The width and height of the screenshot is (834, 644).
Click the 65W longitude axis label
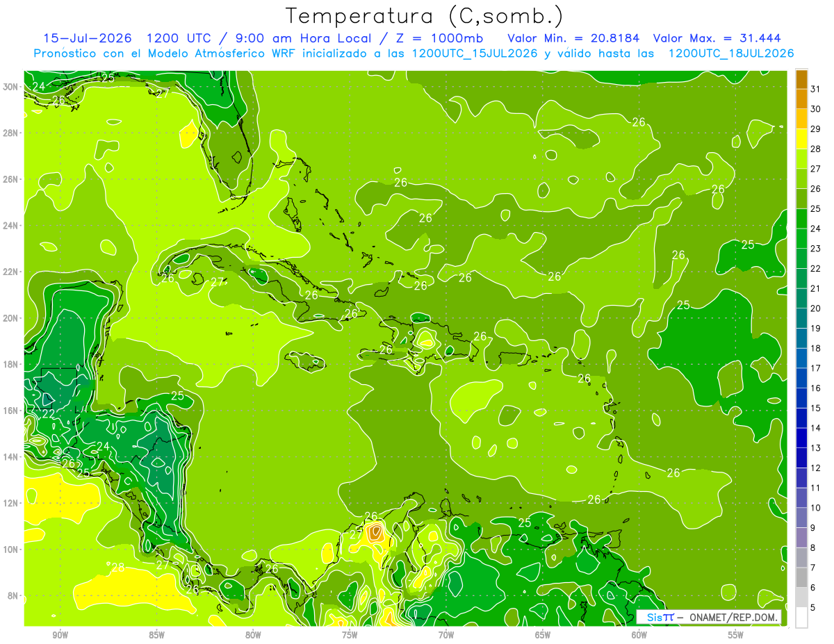coord(543,635)
